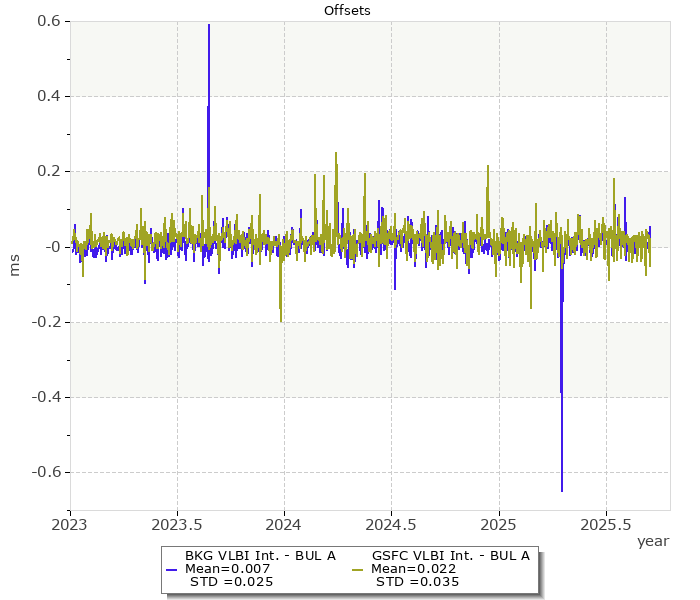
Task: Click the Mean=0.007 text in legend
Action: pyautogui.click(x=227, y=569)
